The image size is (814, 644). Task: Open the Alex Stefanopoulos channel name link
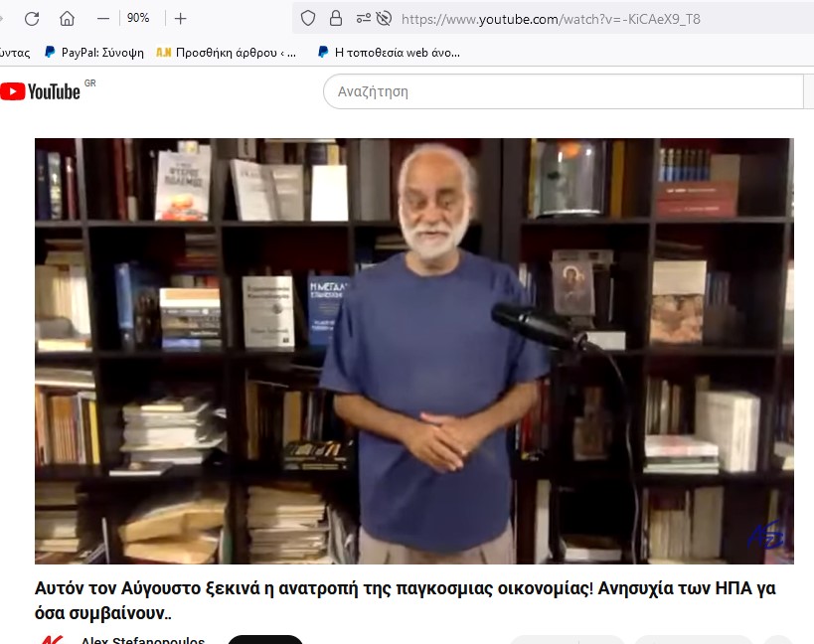(x=143, y=640)
